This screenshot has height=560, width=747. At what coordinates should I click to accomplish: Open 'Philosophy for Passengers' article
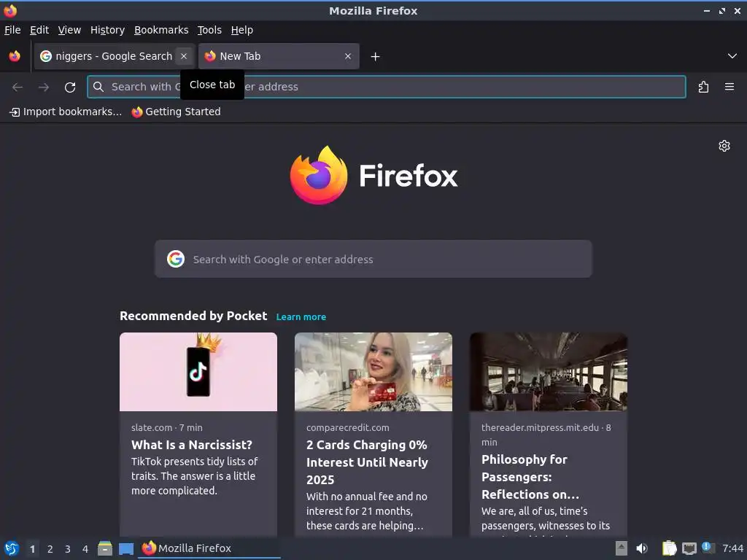click(x=530, y=477)
